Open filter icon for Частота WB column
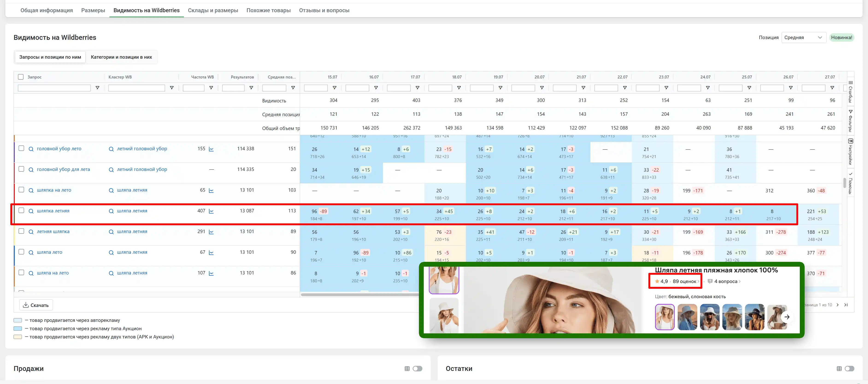The image size is (868, 384). [211, 88]
